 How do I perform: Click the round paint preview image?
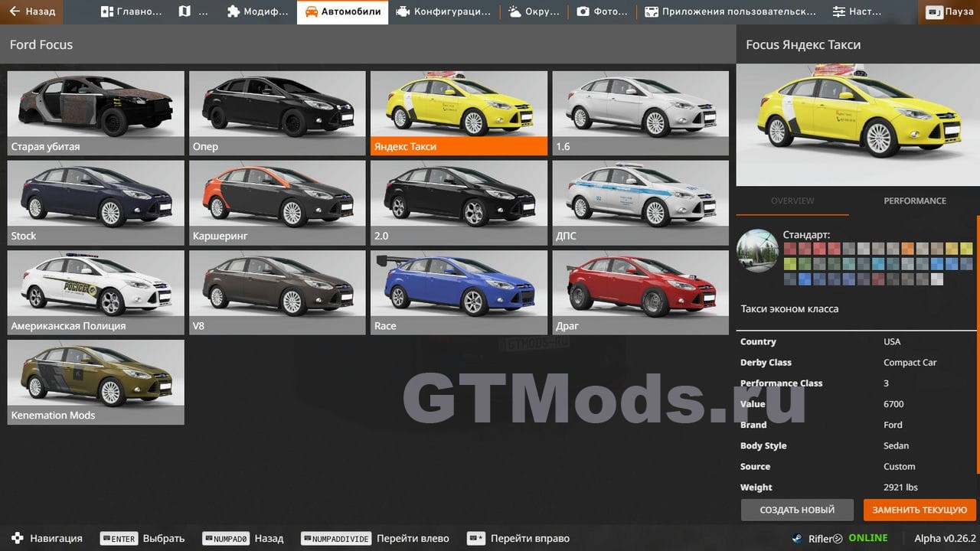pyautogui.click(x=758, y=250)
